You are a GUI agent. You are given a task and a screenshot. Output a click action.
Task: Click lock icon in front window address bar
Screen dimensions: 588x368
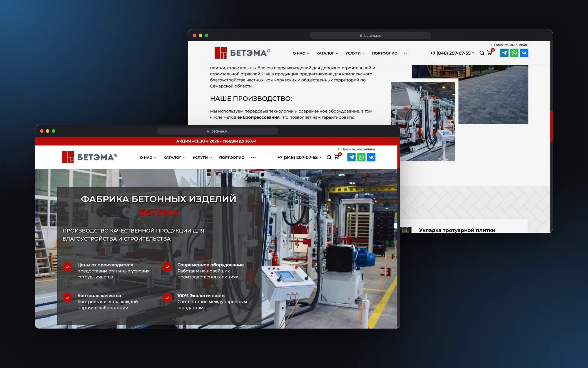[208, 131]
